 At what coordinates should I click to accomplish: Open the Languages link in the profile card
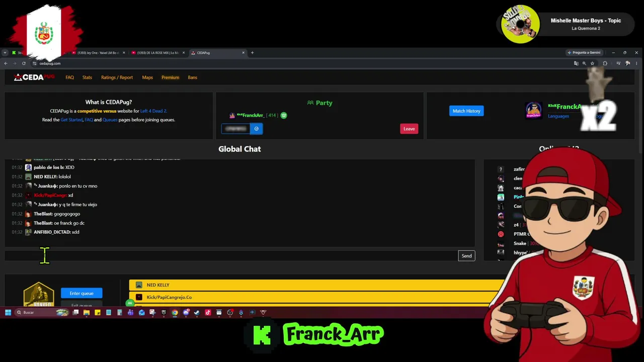[x=558, y=116]
